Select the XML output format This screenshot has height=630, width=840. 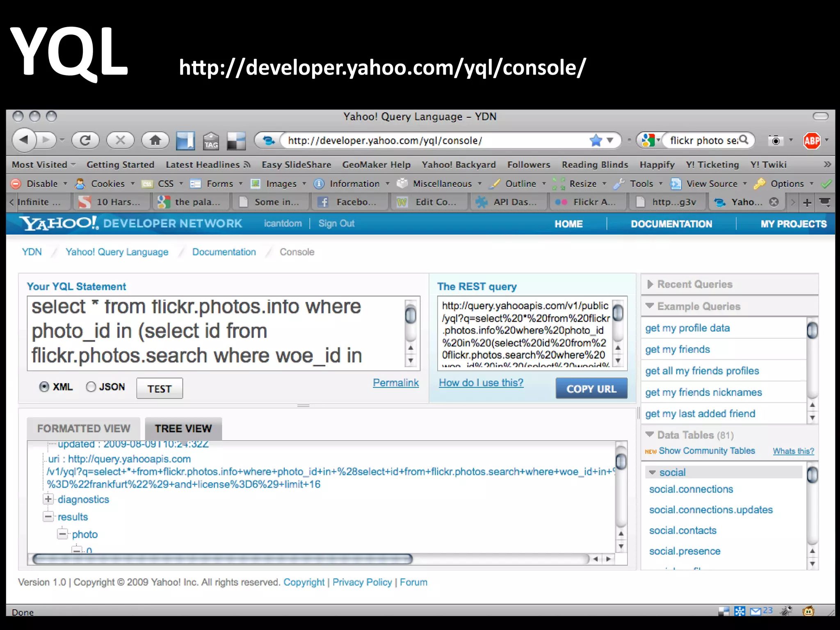pos(44,387)
